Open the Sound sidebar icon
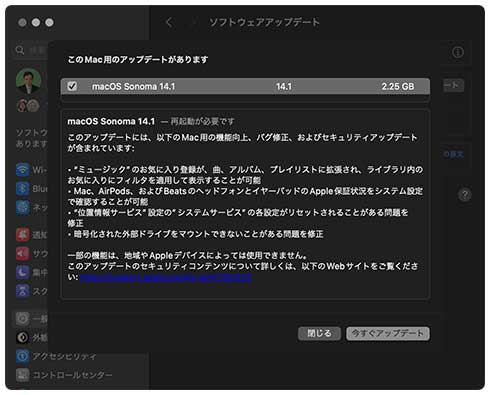This screenshot has width=490, height=395. pyautogui.click(x=22, y=254)
